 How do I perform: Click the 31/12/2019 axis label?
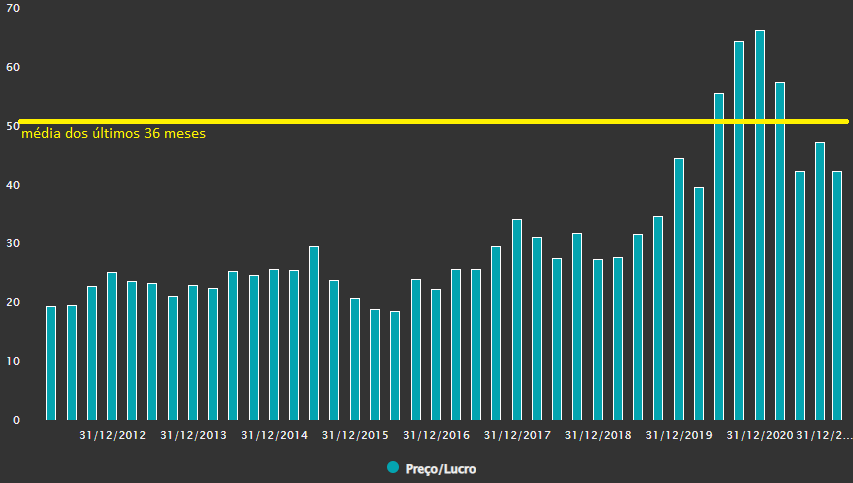tap(679, 435)
